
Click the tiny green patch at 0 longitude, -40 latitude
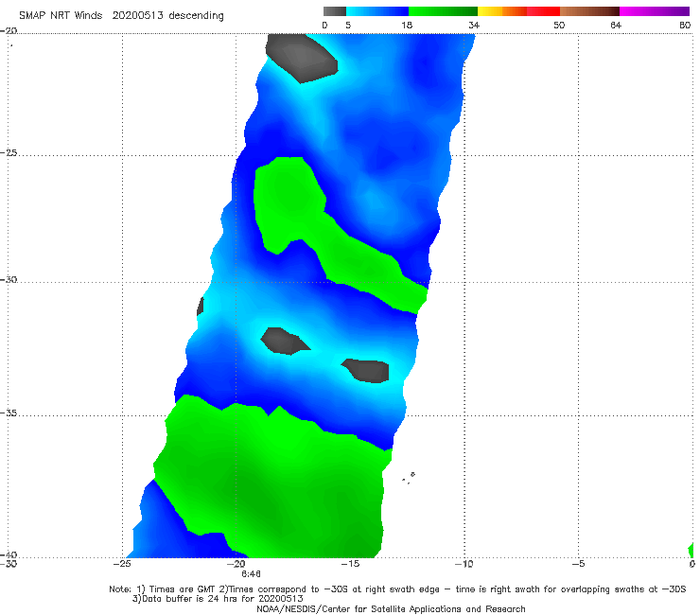(691, 551)
